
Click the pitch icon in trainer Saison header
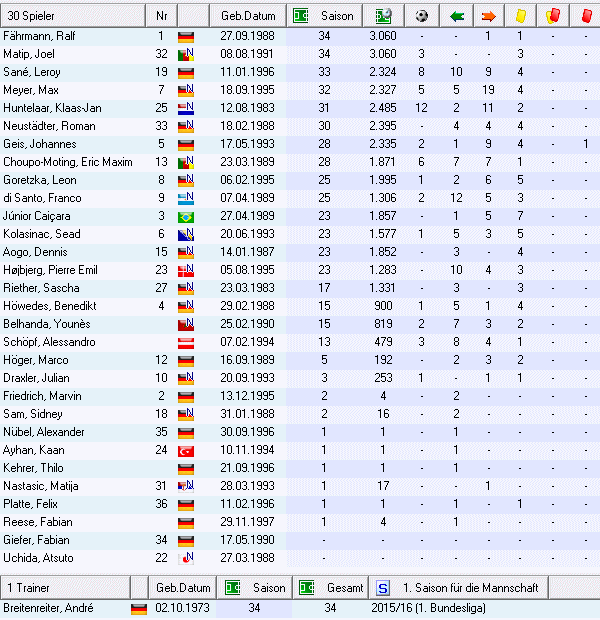(233, 588)
